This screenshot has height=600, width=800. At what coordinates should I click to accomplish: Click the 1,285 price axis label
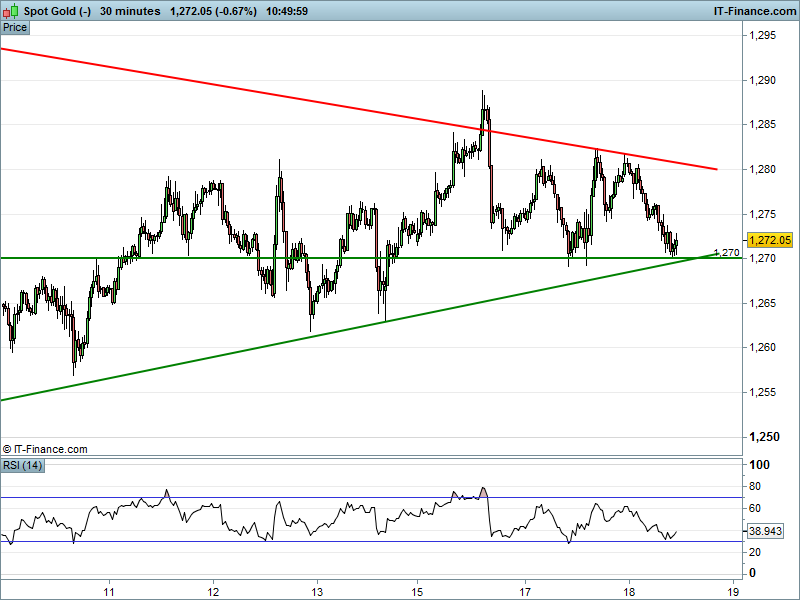[x=762, y=124]
